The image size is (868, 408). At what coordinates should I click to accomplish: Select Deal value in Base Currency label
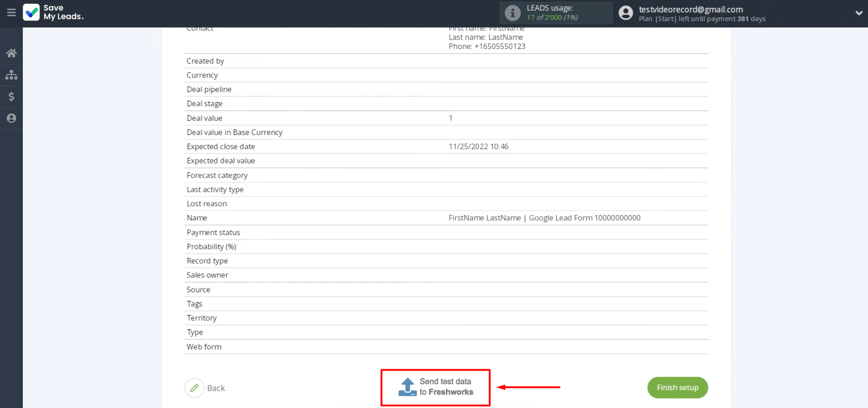[x=234, y=132]
